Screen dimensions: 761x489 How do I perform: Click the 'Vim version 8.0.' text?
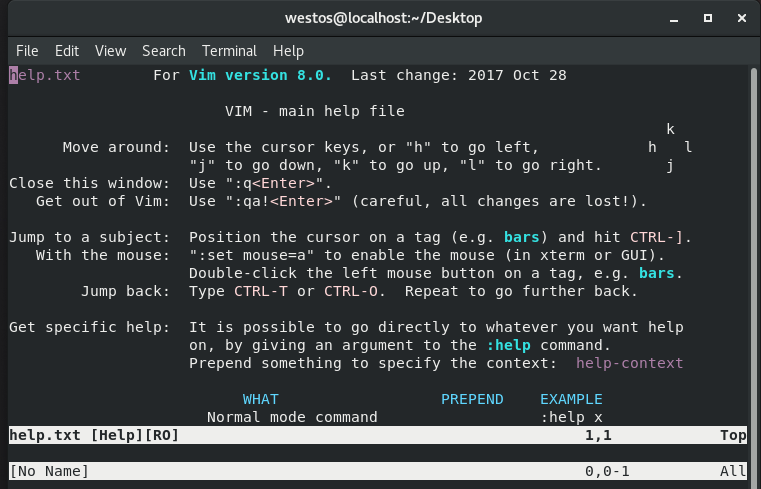pyautogui.click(x=261, y=75)
